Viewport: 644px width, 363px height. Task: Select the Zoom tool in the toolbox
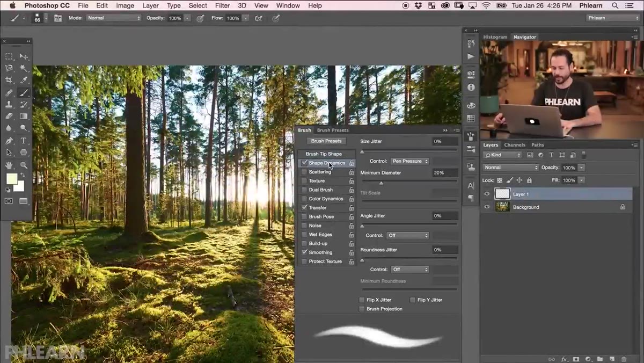tap(24, 165)
